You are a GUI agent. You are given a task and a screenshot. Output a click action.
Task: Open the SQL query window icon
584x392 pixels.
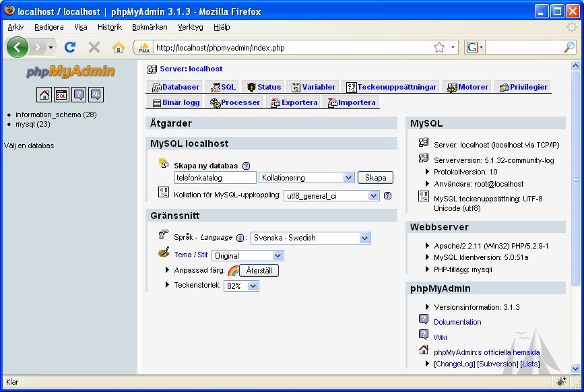pyautogui.click(x=61, y=95)
